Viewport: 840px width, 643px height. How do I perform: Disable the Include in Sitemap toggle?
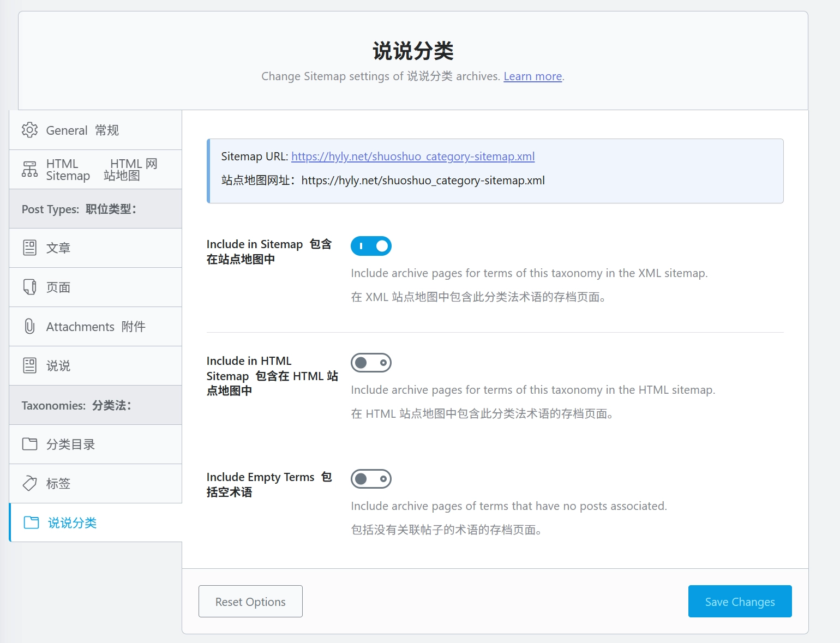click(371, 246)
